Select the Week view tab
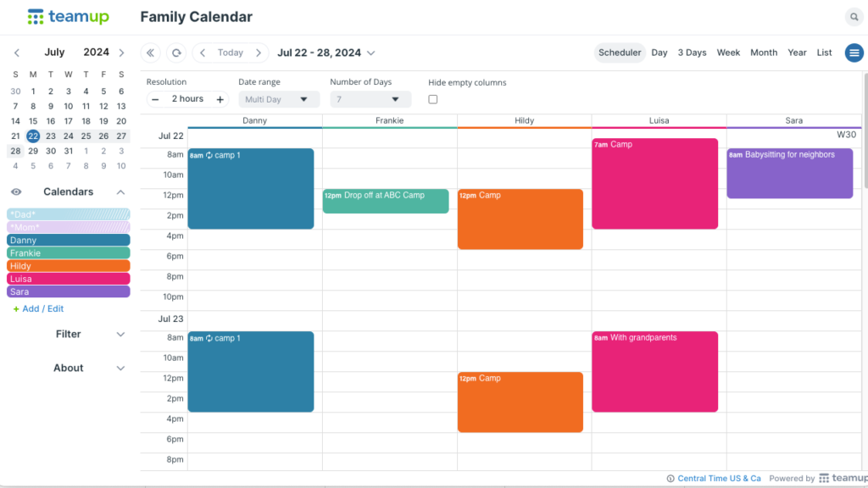The image size is (868, 488). point(728,52)
